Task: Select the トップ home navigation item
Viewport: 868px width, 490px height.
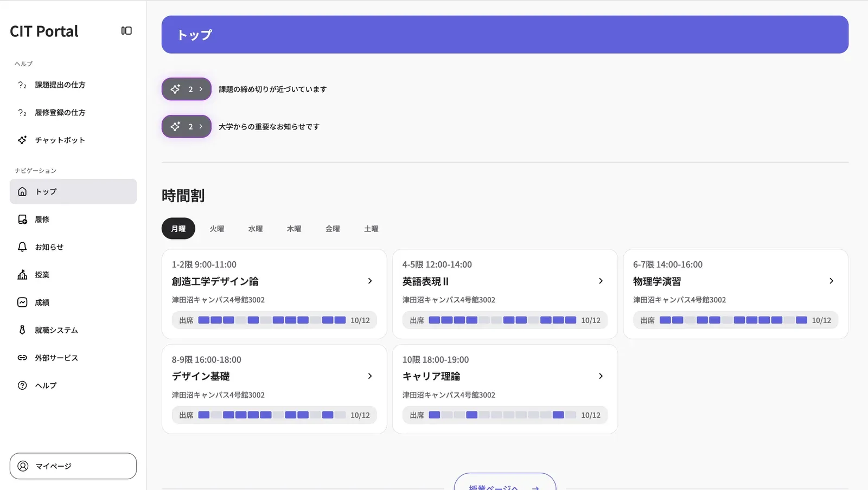Action: tap(46, 191)
